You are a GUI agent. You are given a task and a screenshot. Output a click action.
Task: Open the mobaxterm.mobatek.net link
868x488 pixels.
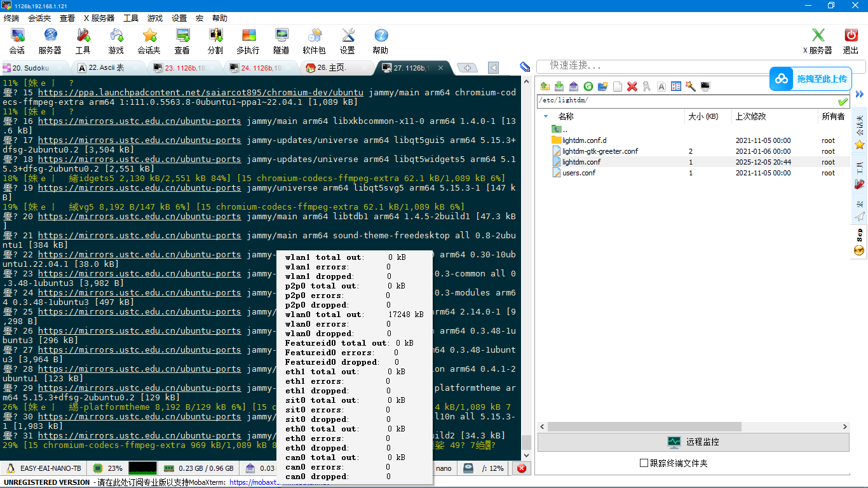280,482
